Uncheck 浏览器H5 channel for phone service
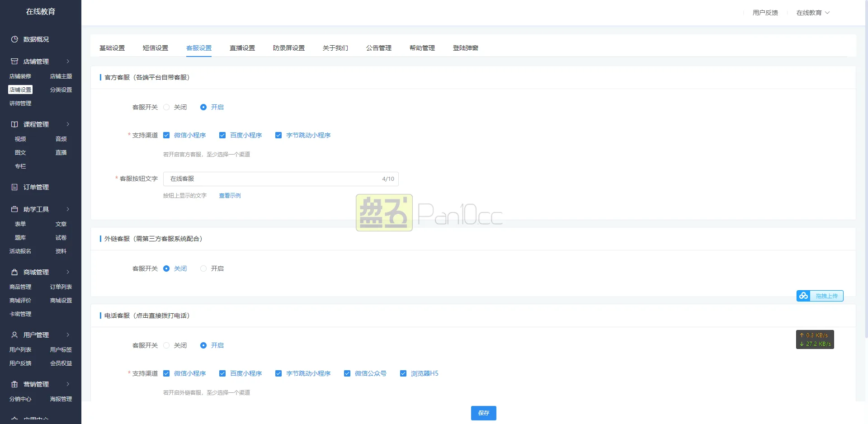The image size is (868, 424). pos(403,373)
